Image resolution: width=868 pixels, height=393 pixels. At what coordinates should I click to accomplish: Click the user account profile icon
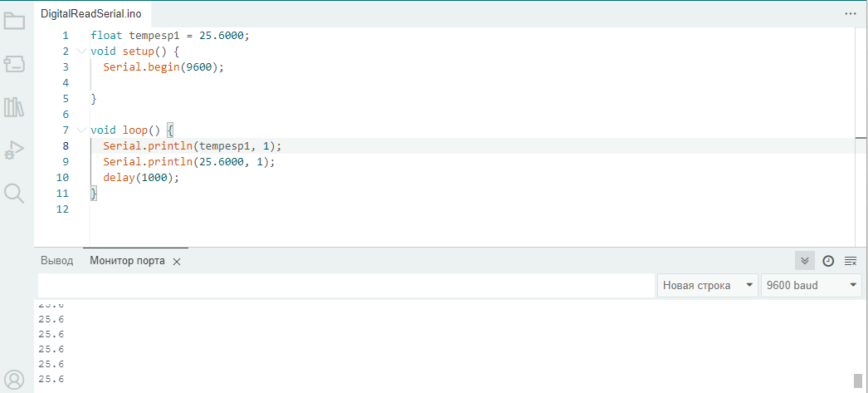tap(14, 380)
